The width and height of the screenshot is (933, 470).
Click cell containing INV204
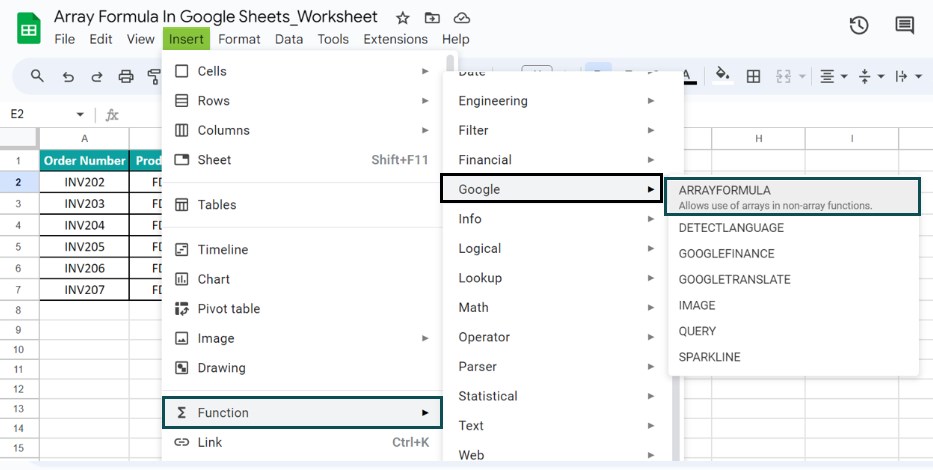coord(84,225)
